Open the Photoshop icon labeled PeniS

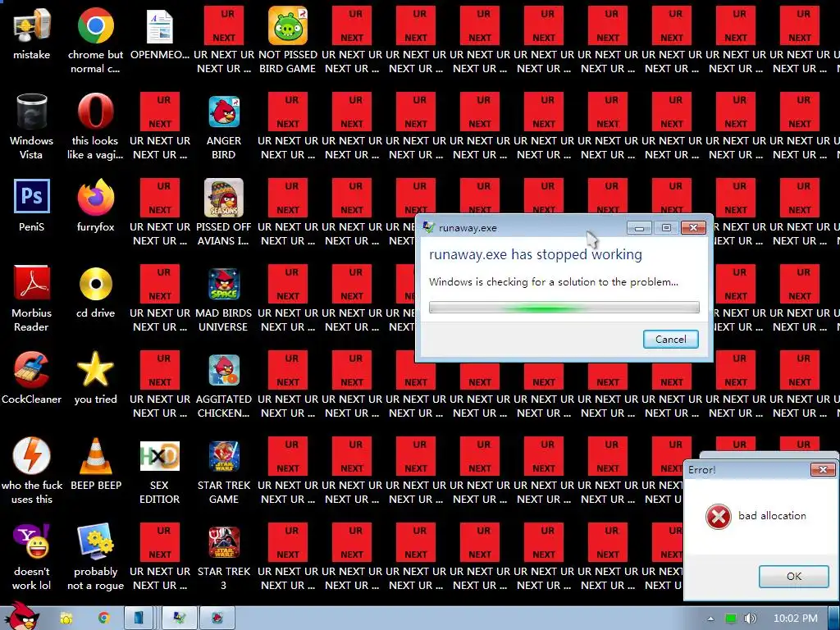point(32,196)
